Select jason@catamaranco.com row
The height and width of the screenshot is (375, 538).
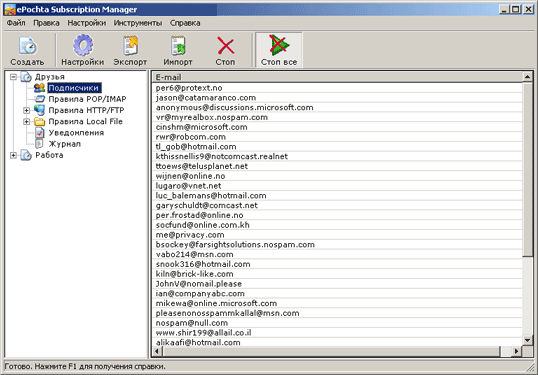338,98
